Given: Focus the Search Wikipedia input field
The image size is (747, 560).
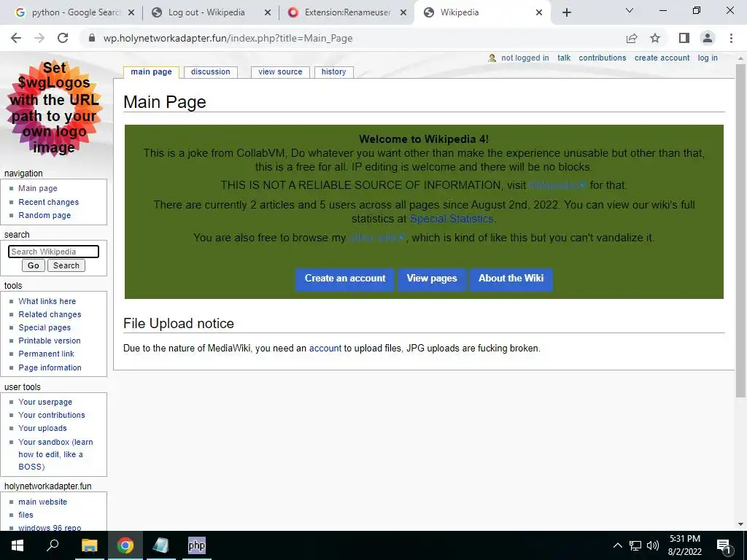Looking at the screenshot, I should [x=53, y=252].
